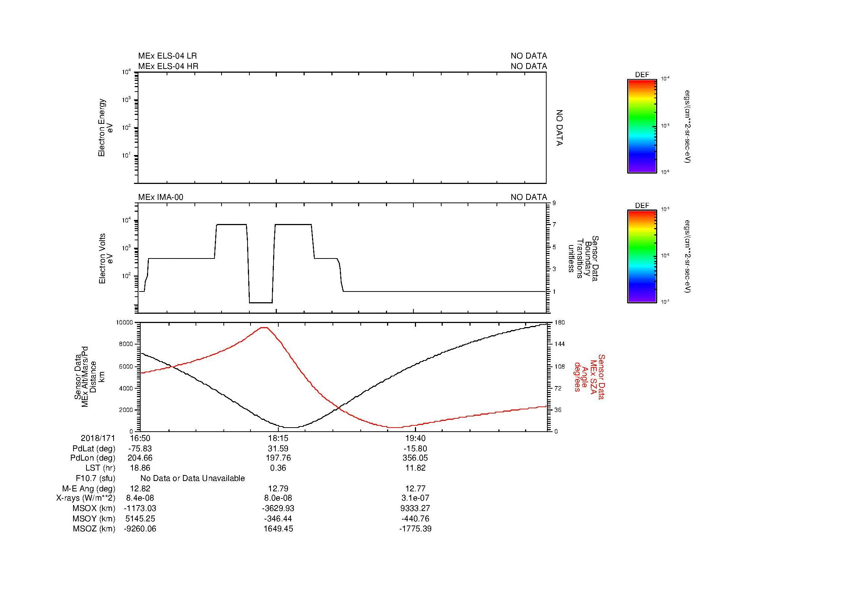Click the M-E Ang value 12.77
The width and height of the screenshot is (868, 613).
coord(416,488)
